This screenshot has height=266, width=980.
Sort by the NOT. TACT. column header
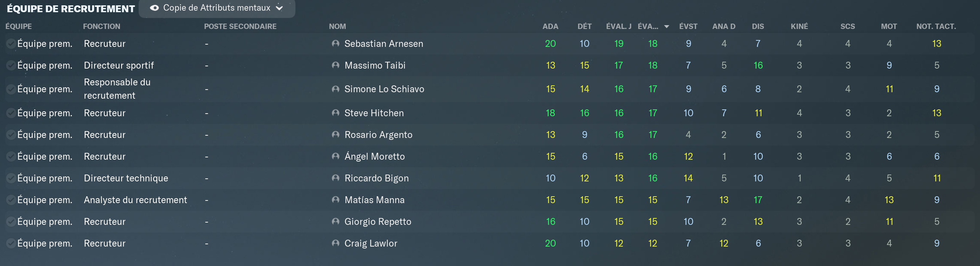click(x=936, y=26)
